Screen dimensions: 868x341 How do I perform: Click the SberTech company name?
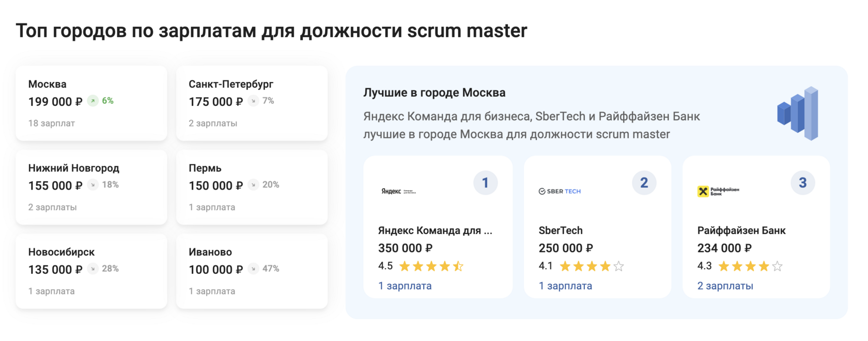pyautogui.click(x=561, y=230)
